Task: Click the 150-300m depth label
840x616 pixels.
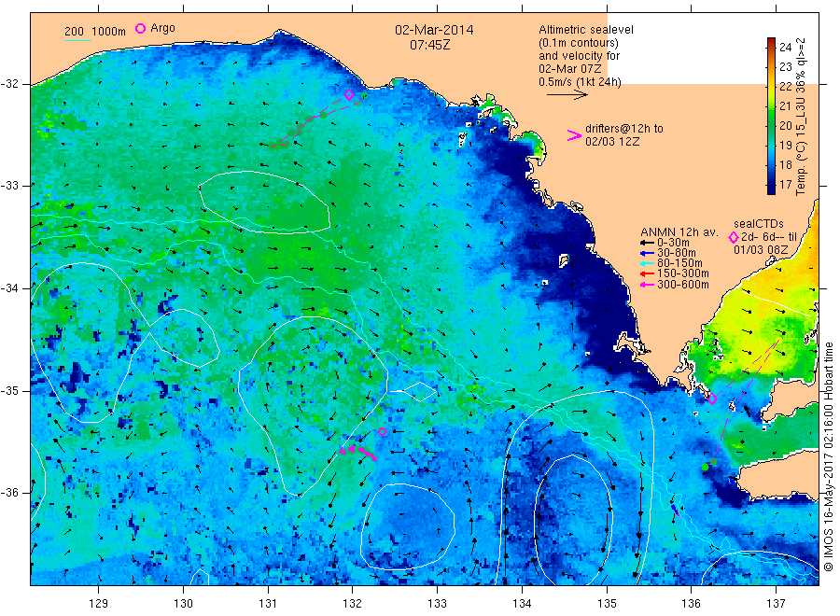Action: point(682,273)
